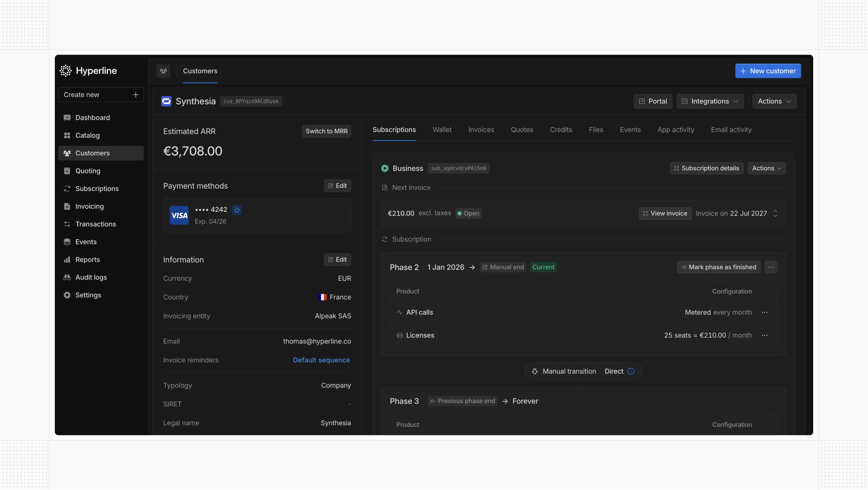Viewport: 868px width, 490px height.
Task: Open three-dot menu for Licenses row
Action: click(x=764, y=335)
